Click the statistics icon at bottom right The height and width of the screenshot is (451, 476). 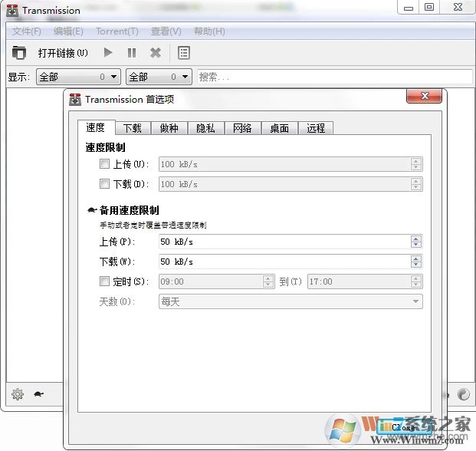pyautogui.click(x=464, y=394)
